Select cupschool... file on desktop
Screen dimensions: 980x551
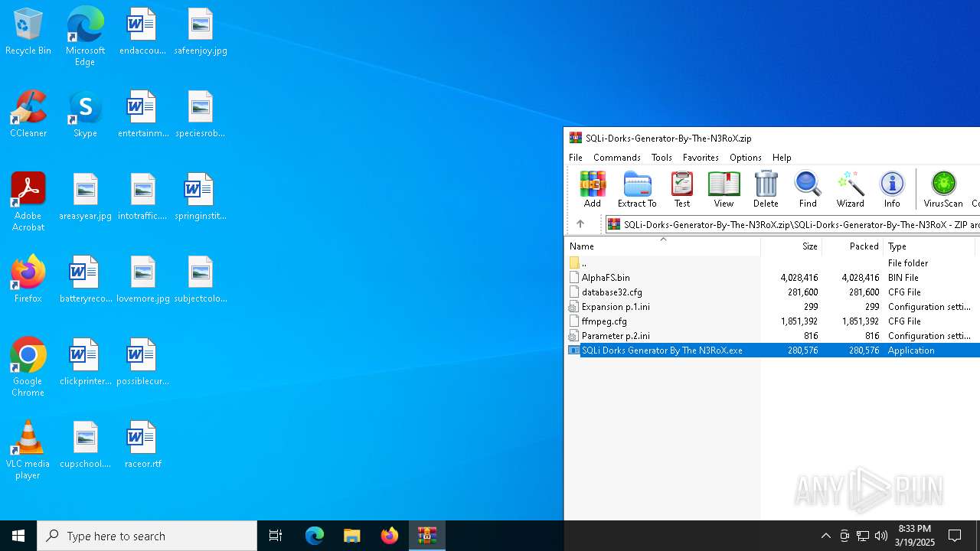pos(85,445)
